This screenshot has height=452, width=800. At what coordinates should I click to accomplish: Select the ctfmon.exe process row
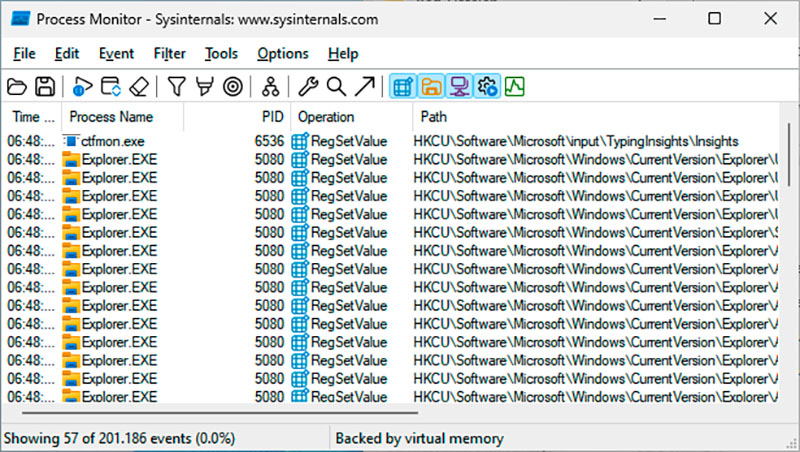coord(391,141)
